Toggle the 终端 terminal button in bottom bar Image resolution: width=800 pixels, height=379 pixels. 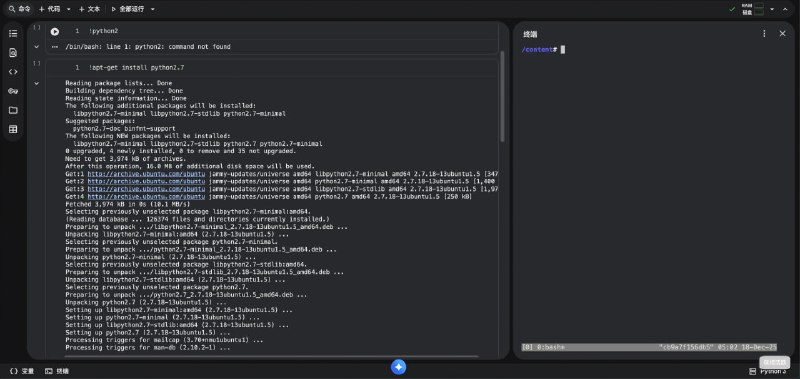pos(57,371)
